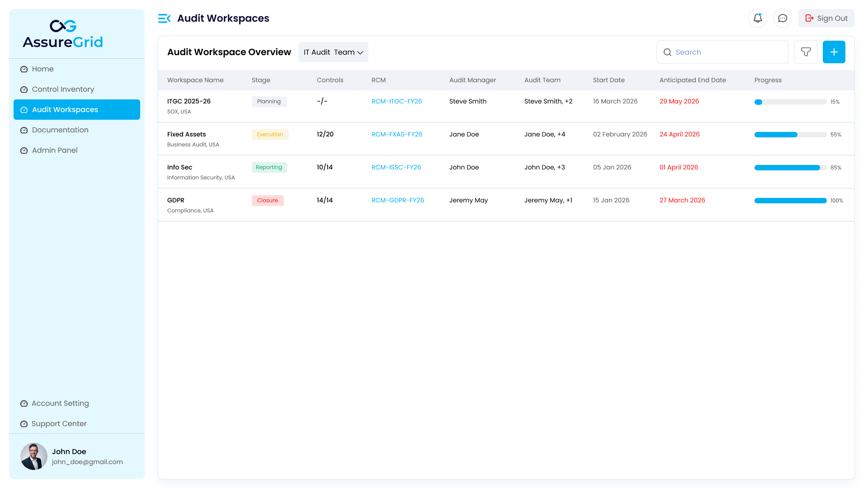Click John Doe's profile avatar

pyautogui.click(x=34, y=456)
